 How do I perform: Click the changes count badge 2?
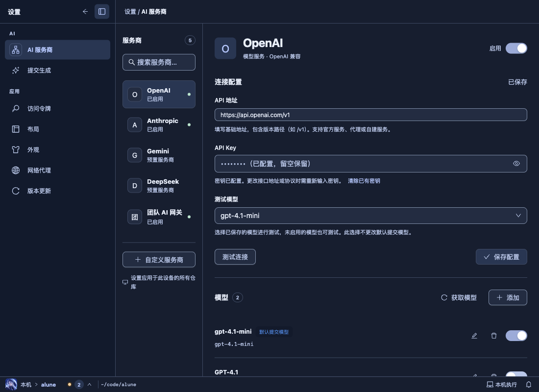tap(79, 385)
